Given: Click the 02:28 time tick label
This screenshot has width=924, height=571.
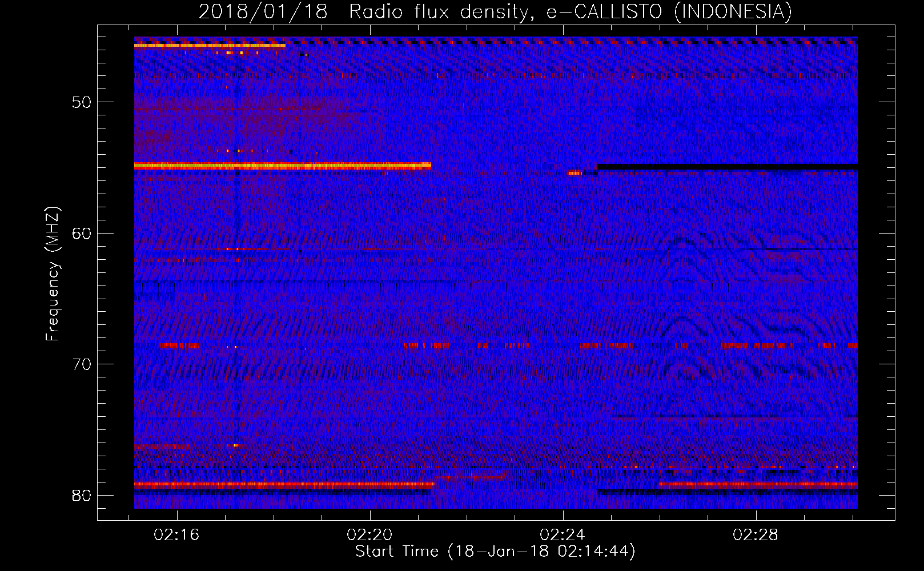Looking at the screenshot, I should point(756,535).
